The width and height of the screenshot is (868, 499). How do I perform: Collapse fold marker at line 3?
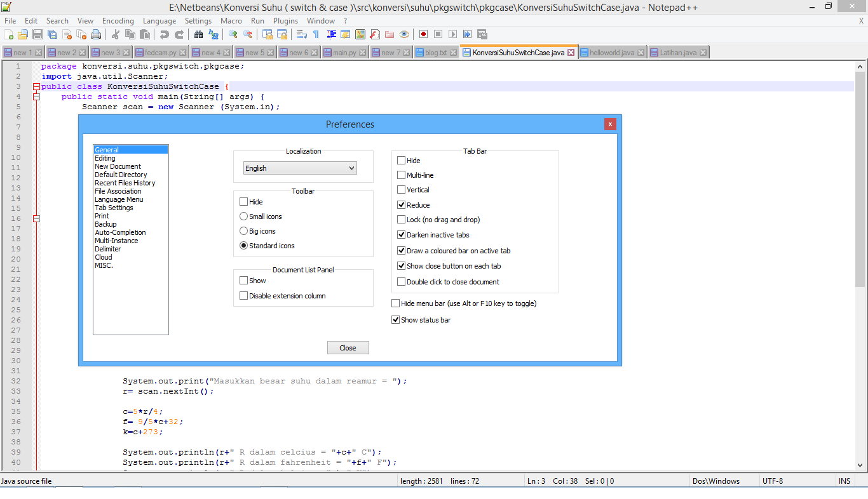tap(36, 86)
